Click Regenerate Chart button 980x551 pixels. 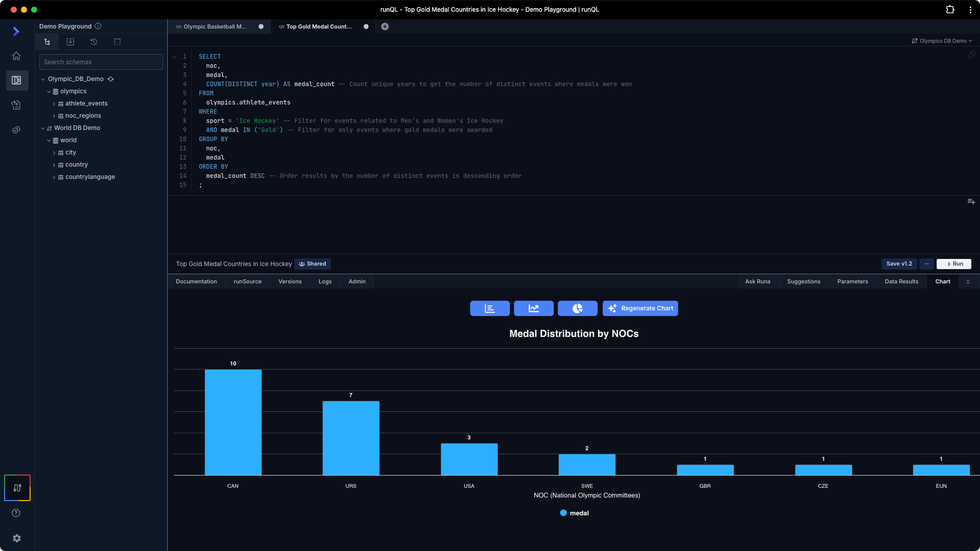pos(640,308)
